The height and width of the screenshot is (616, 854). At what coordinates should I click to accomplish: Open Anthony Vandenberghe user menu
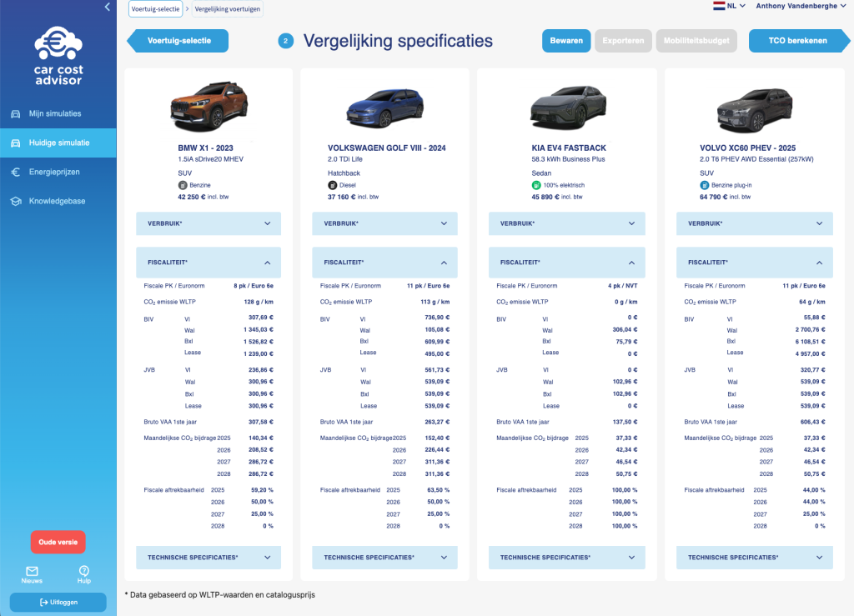tap(801, 6)
